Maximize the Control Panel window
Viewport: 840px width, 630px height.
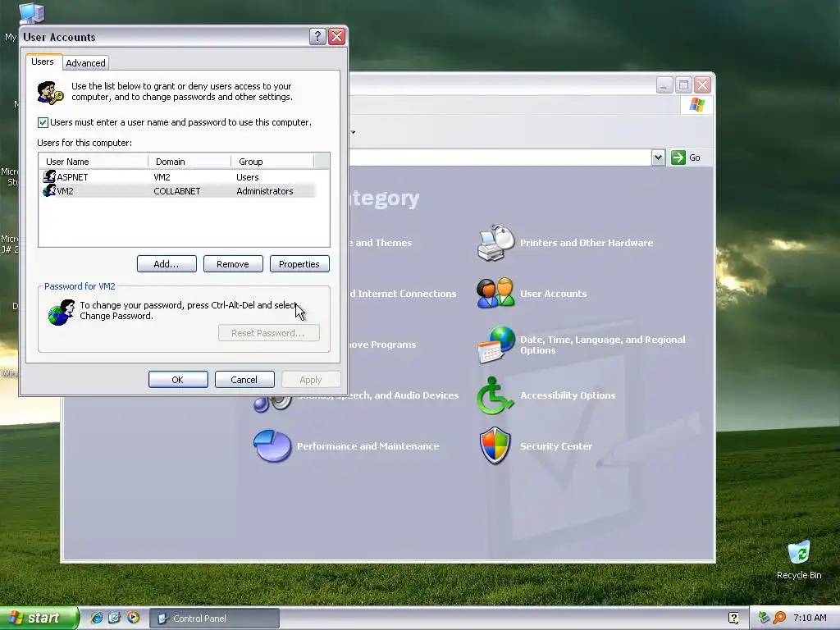pyautogui.click(x=683, y=84)
